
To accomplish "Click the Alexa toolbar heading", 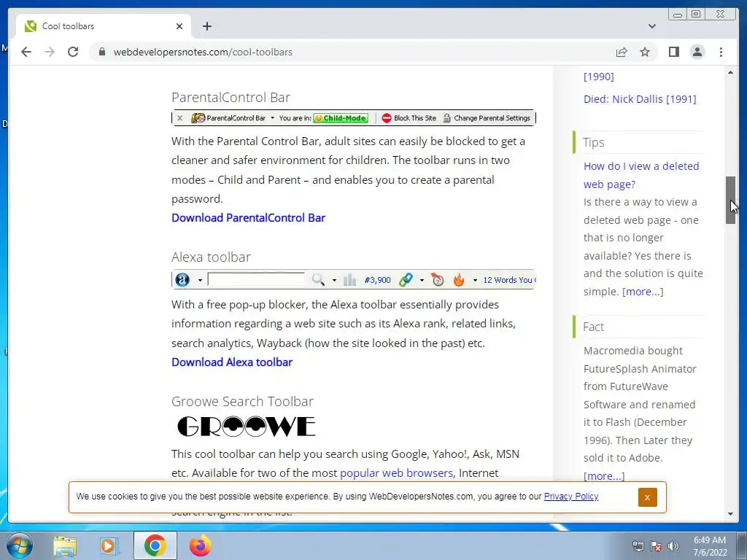I will point(211,257).
